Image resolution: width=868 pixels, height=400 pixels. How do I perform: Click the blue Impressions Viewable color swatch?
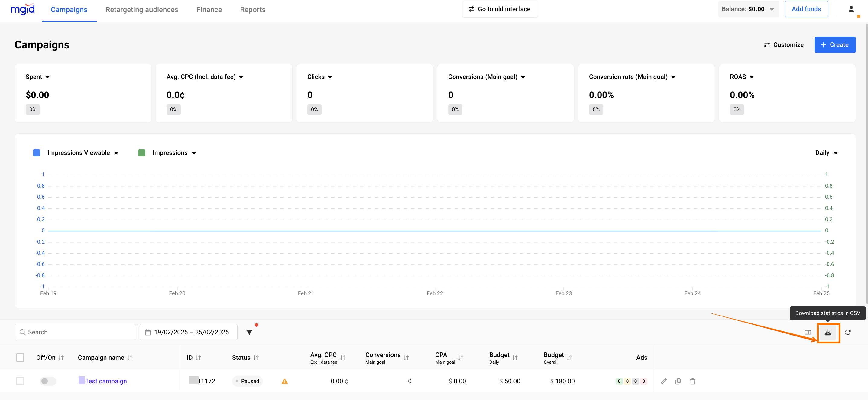click(x=36, y=153)
